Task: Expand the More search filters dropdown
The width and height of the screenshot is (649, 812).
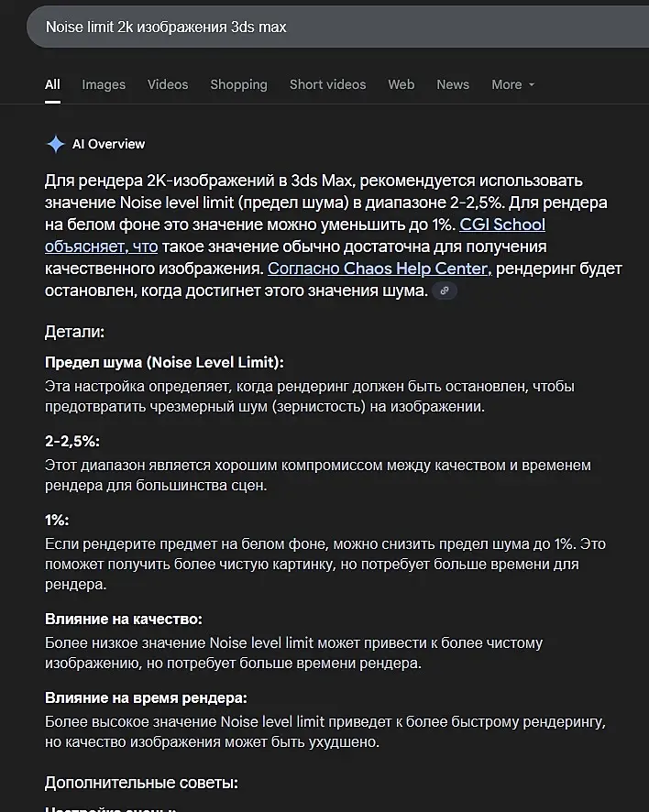Action: (512, 84)
